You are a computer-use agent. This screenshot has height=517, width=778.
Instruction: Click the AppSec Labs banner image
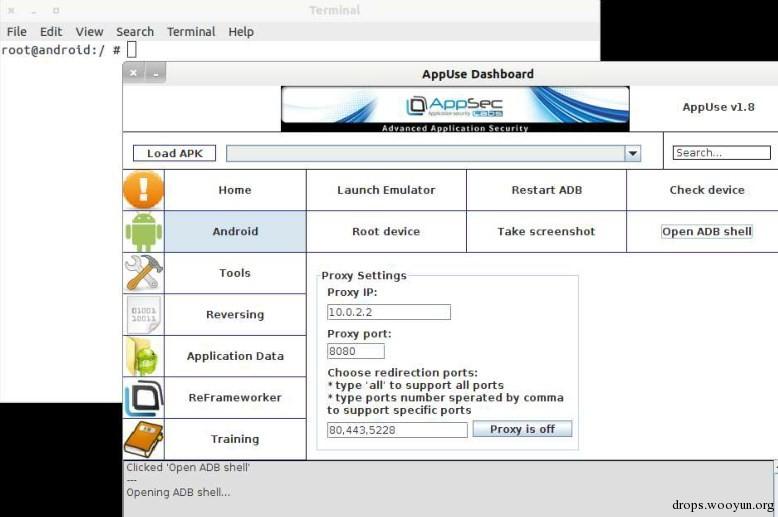[x=455, y=109]
